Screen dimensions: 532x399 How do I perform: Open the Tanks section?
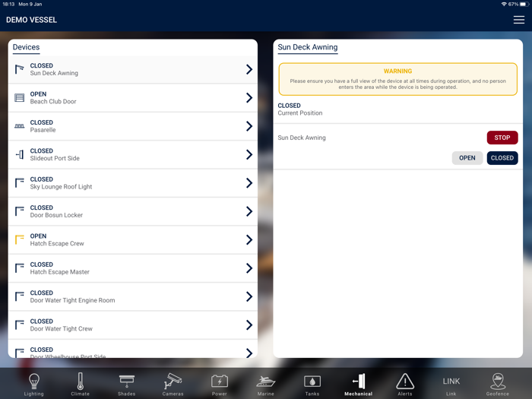(x=312, y=384)
